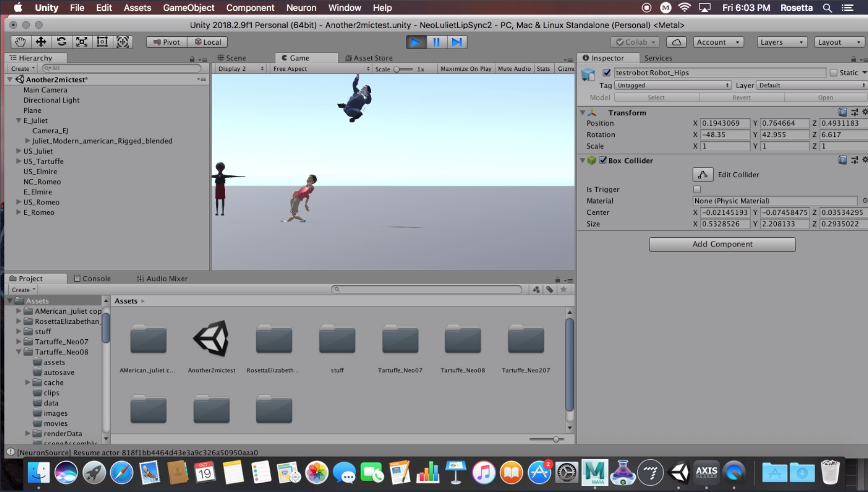The height and width of the screenshot is (492, 868).
Task: Open Another2mictest scene asset
Action: (211, 339)
